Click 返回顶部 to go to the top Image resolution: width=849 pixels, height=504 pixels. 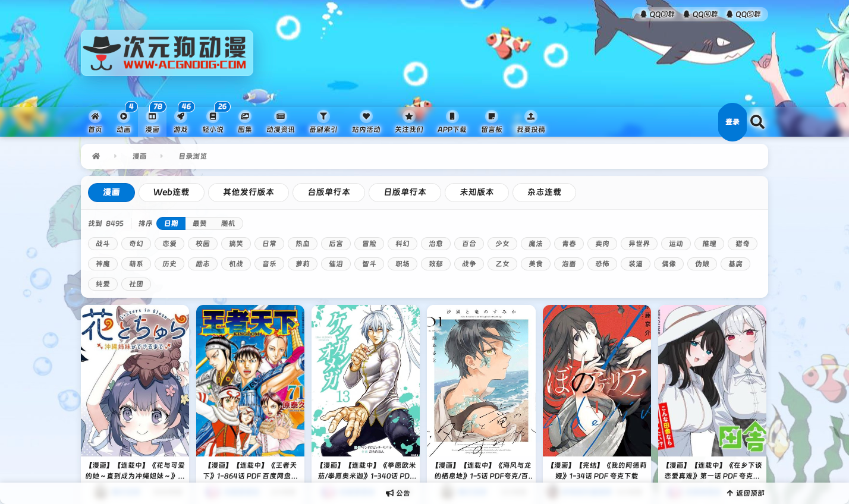click(x=746, y=493)
